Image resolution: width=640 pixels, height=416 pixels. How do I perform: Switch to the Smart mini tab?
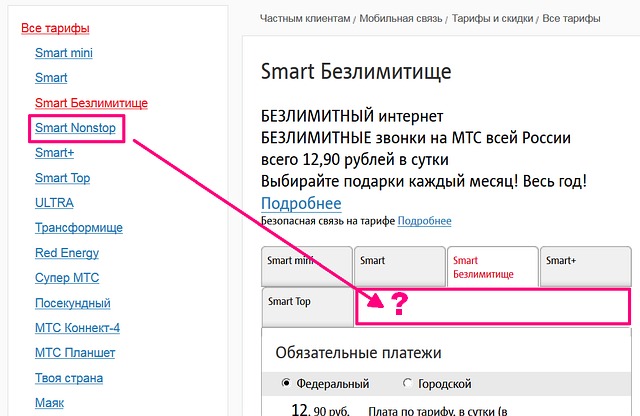click(x=307, y=266)
